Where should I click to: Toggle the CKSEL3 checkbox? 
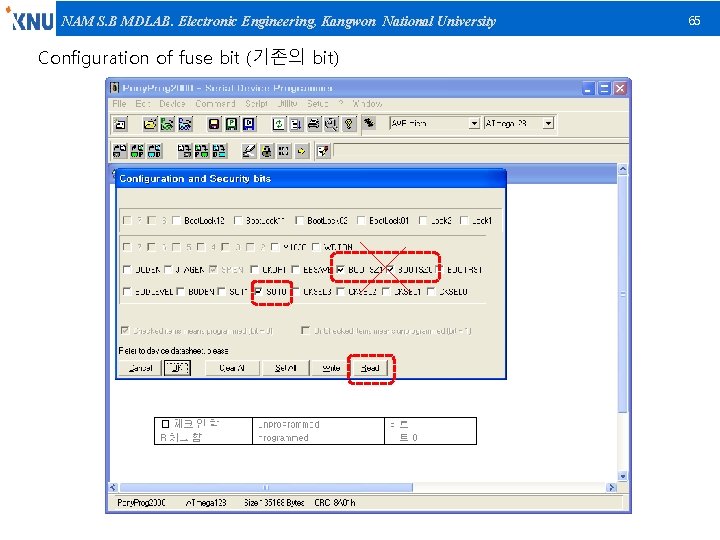point(296,292)
